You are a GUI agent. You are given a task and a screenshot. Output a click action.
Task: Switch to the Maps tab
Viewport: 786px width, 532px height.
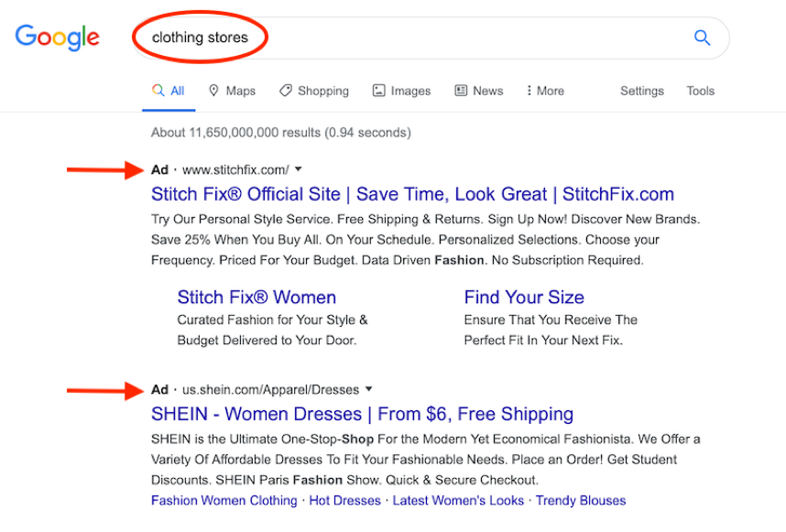232,92
